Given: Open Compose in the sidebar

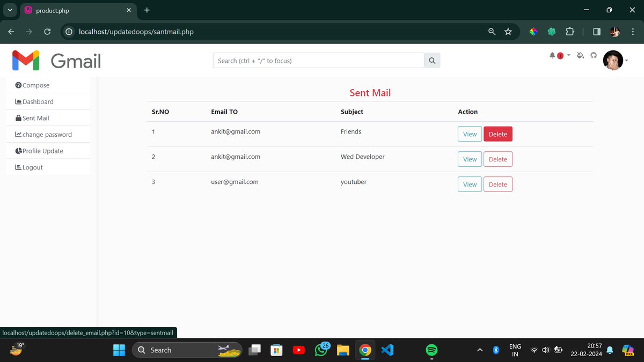Looking at the screenshot, I should (x=48, y=85).
